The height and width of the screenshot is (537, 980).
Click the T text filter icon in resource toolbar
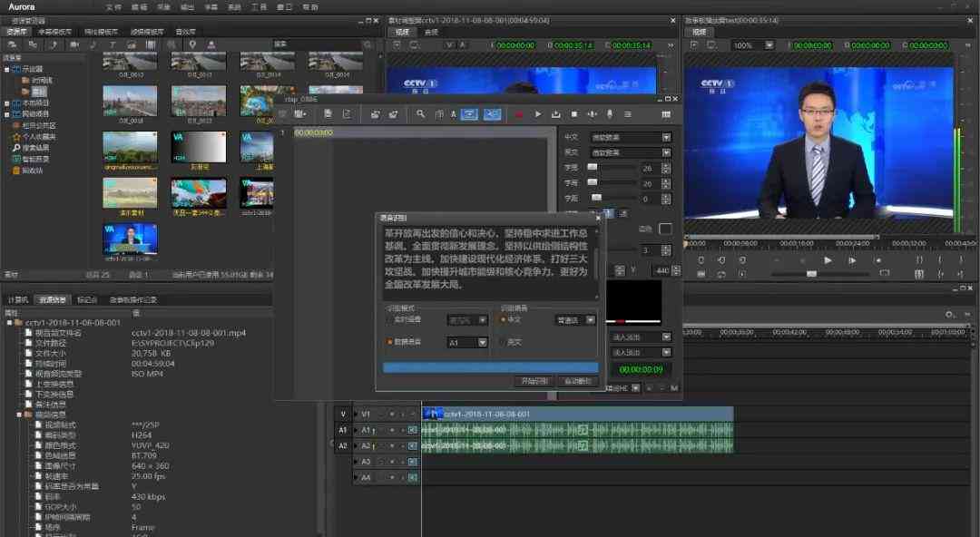point(113,44)
